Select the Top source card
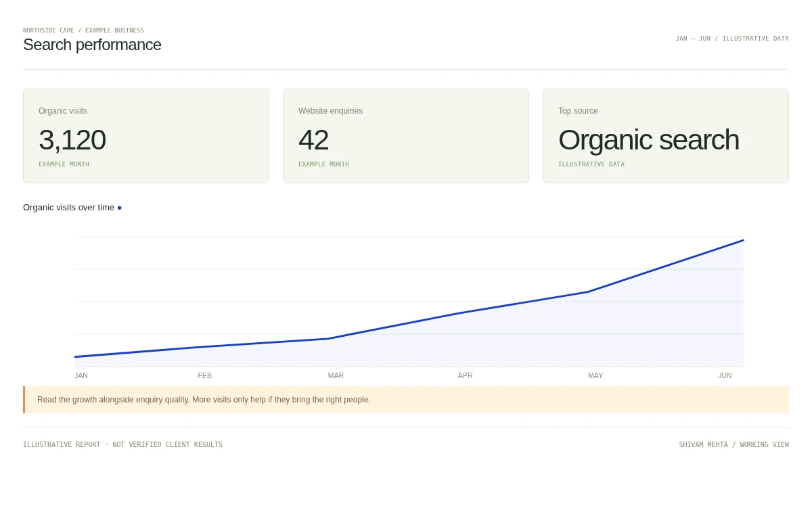The image size is (812, 514). point(666,136)
